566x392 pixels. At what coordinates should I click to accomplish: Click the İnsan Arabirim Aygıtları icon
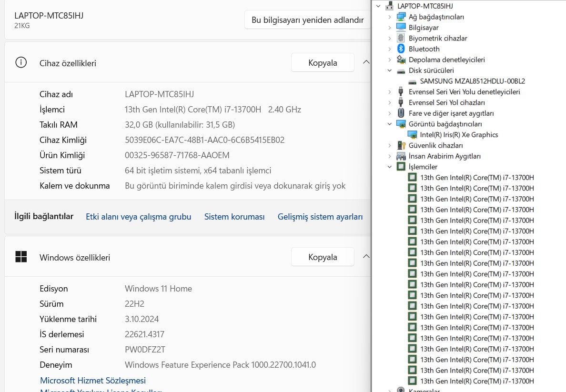[401, 156]
